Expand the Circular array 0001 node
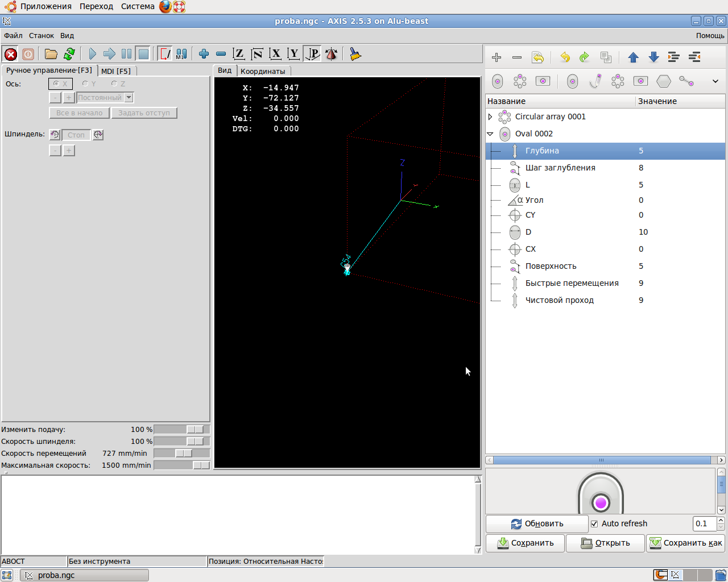 click(490, 117)
